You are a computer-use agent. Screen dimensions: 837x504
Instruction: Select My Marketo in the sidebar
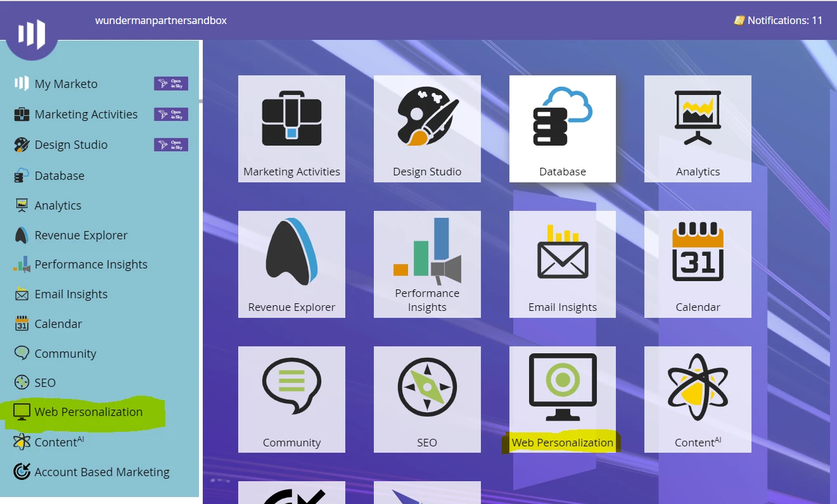(56, 84)
